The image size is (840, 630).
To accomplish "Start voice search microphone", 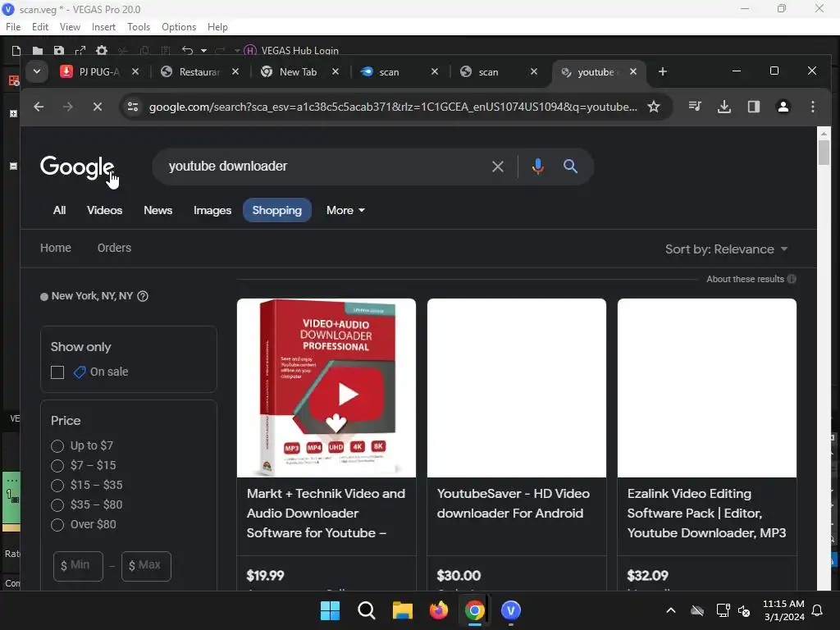I will tap(538, 167).
